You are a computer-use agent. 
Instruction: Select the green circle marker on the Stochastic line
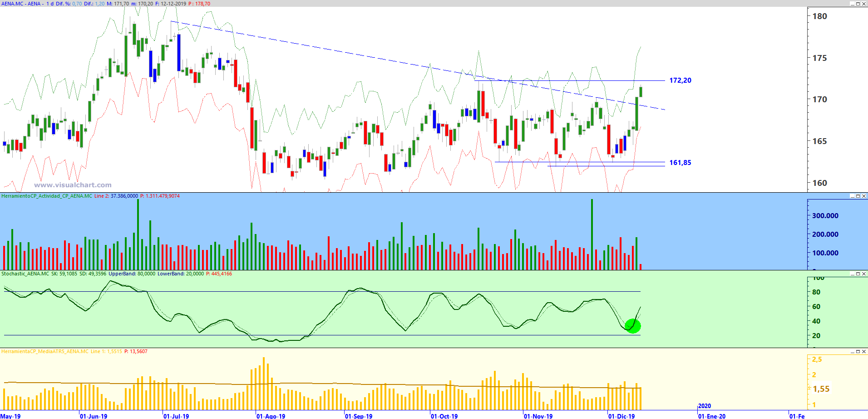(x=633, y=326)
